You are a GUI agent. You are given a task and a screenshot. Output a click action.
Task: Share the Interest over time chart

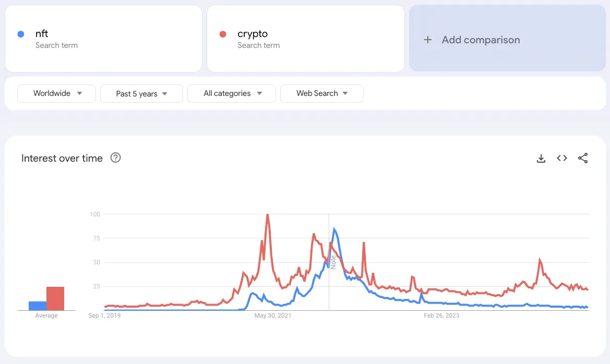pos(583,159)
